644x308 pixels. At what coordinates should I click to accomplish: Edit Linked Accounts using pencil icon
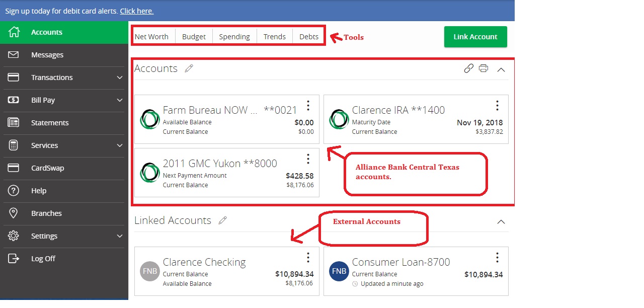tap(223, 220)
